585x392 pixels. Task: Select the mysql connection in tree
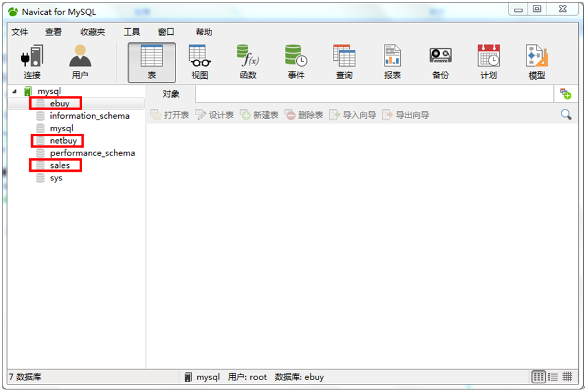[x=49, y=91]
